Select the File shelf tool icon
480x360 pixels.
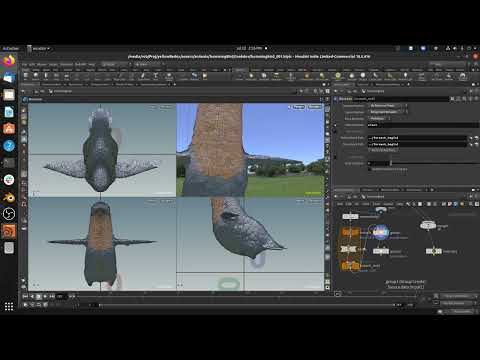(x=205, y=76)
